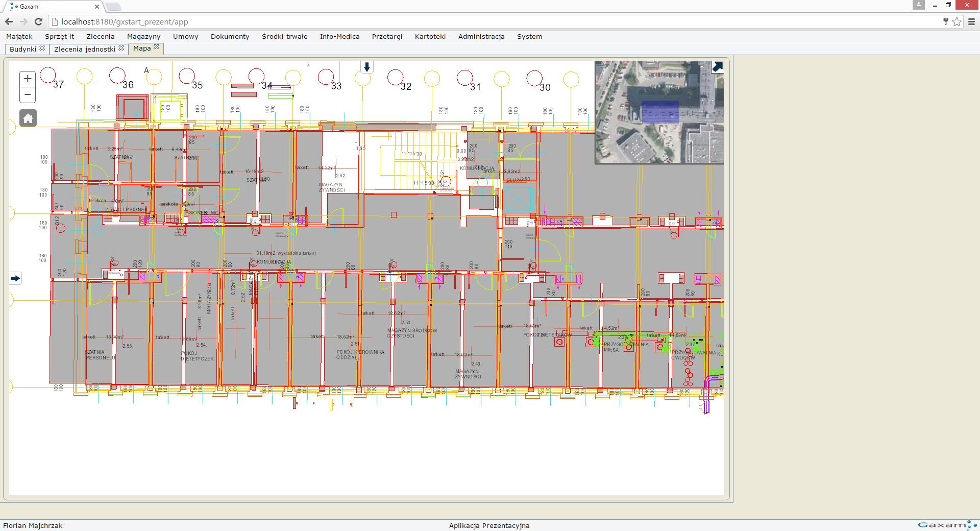Close the Mapa tab
The height and width of the screenshot is (531, 980).
tap(157, 47)
